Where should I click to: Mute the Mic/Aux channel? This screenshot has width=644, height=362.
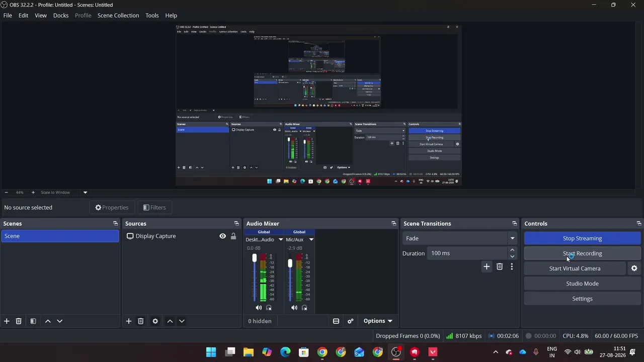(294, 308)
